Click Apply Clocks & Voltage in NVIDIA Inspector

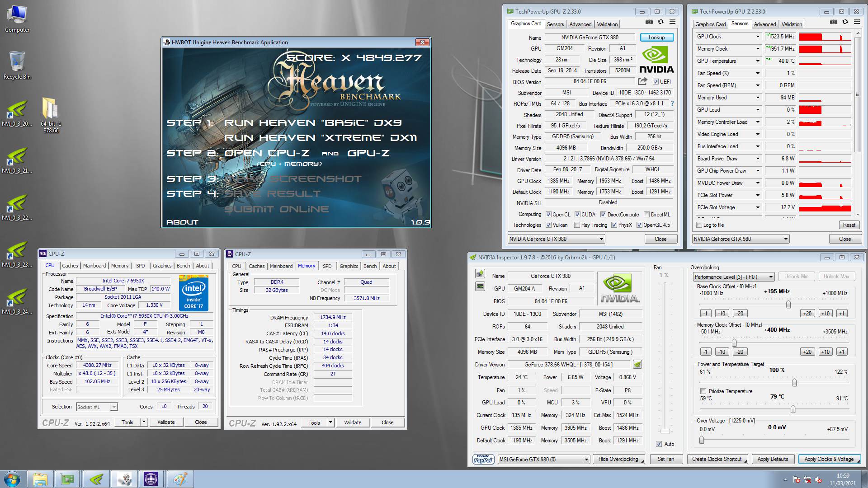point(829,459)
